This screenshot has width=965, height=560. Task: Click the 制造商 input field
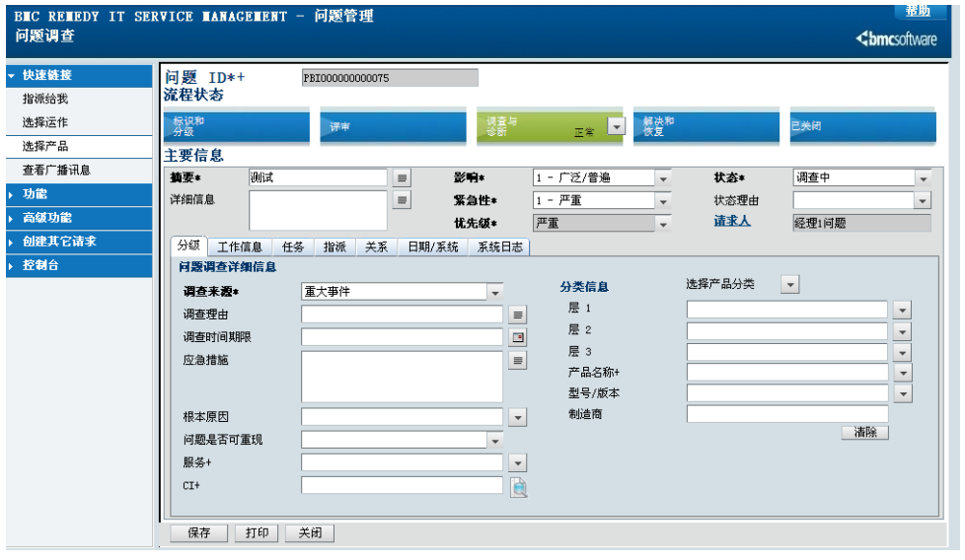[787, 414]
